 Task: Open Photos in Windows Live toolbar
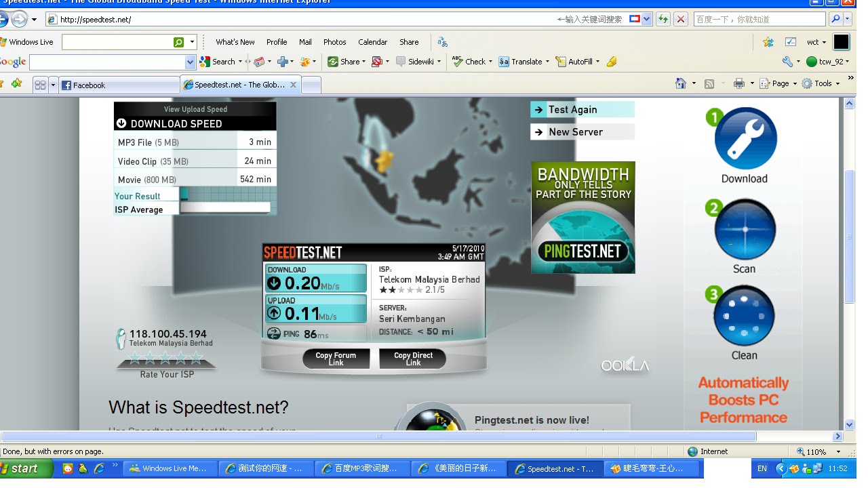(334, 42)
